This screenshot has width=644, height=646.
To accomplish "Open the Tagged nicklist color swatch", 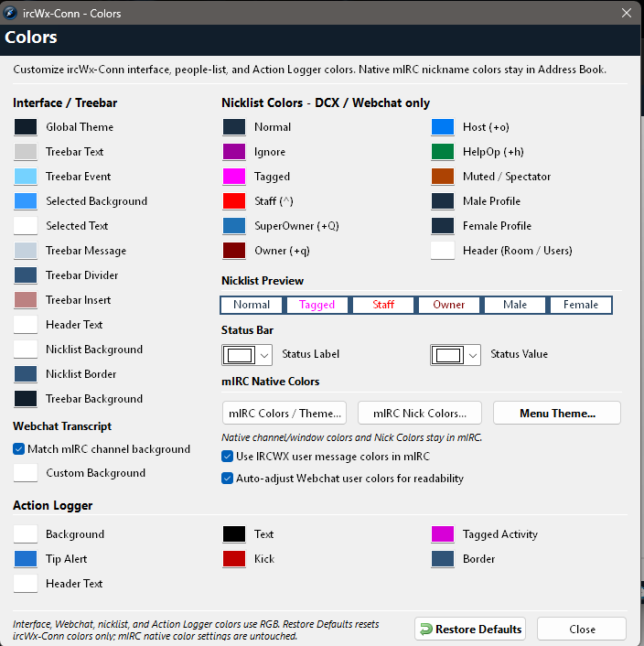I will [234, 177].
